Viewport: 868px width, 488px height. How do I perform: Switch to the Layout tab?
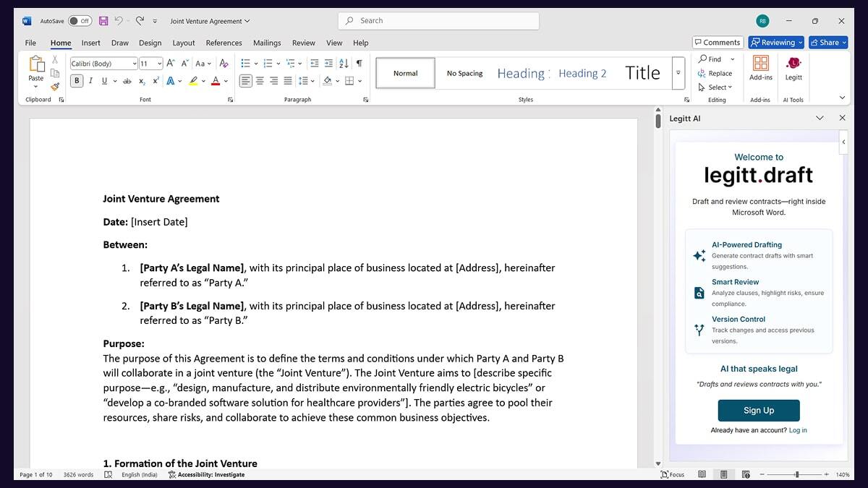(x=184, y=43)
